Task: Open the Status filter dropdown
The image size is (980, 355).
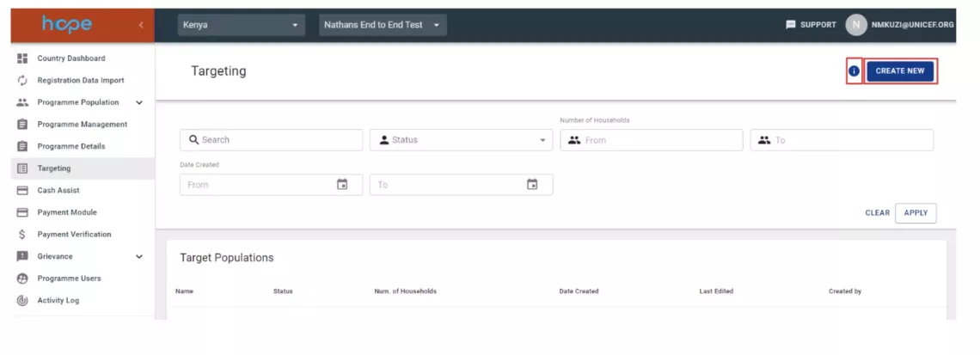Action: pyautogui.click(x=462, y=140)
